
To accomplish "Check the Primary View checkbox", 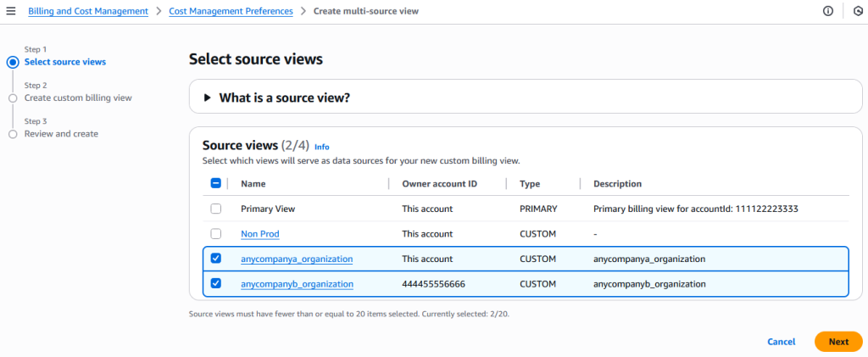I will click(215, 209).
